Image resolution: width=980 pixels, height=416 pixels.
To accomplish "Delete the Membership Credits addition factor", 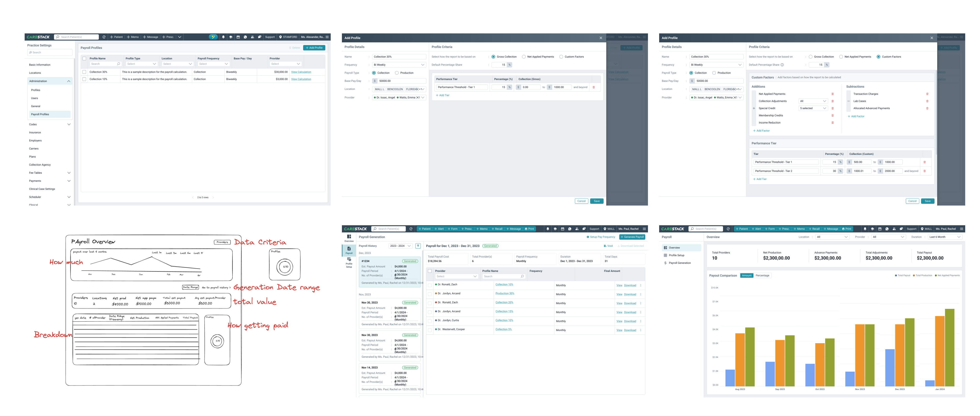I will pos(832,115).
